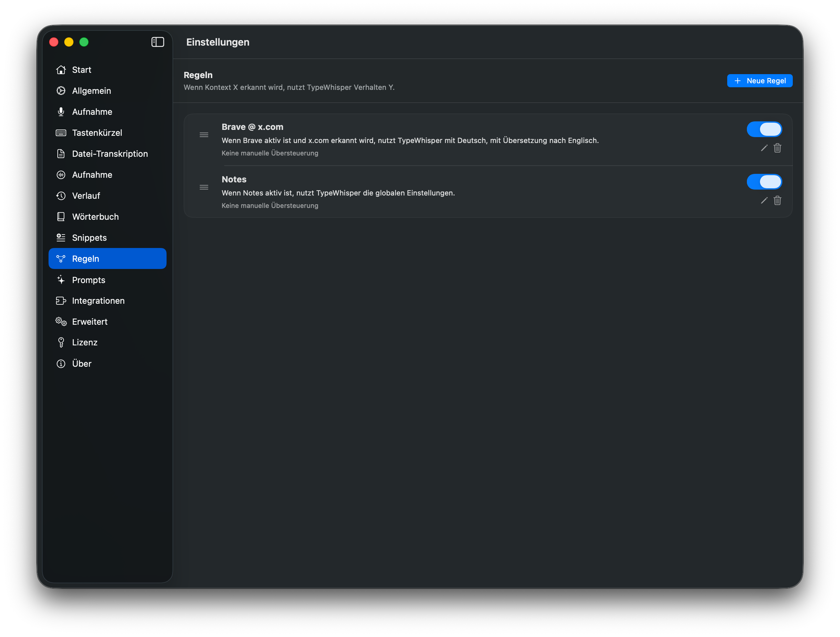Click the Einstellungen window title
Image resolution: width=840 pixels, height=637 pixels.
tap(218, 42)
